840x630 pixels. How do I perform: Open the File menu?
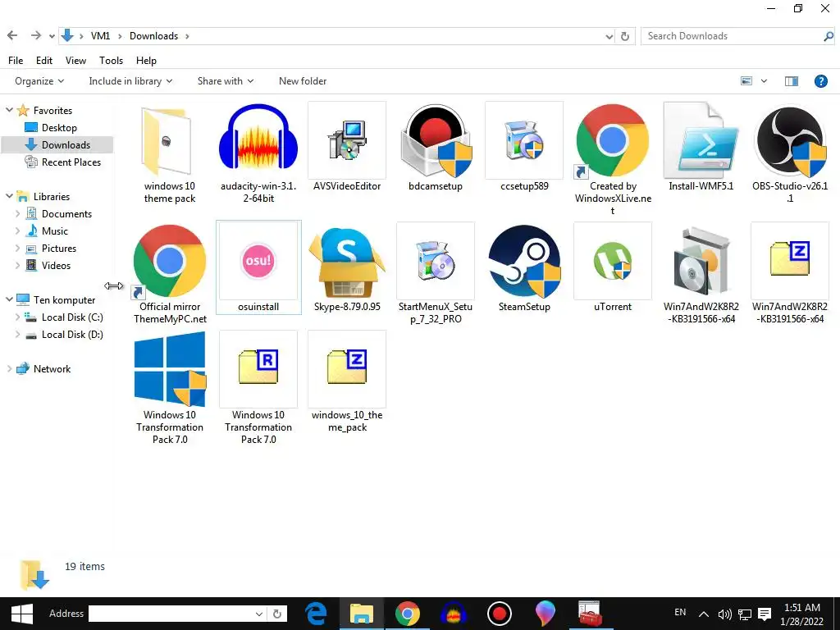tap(16, 61)
